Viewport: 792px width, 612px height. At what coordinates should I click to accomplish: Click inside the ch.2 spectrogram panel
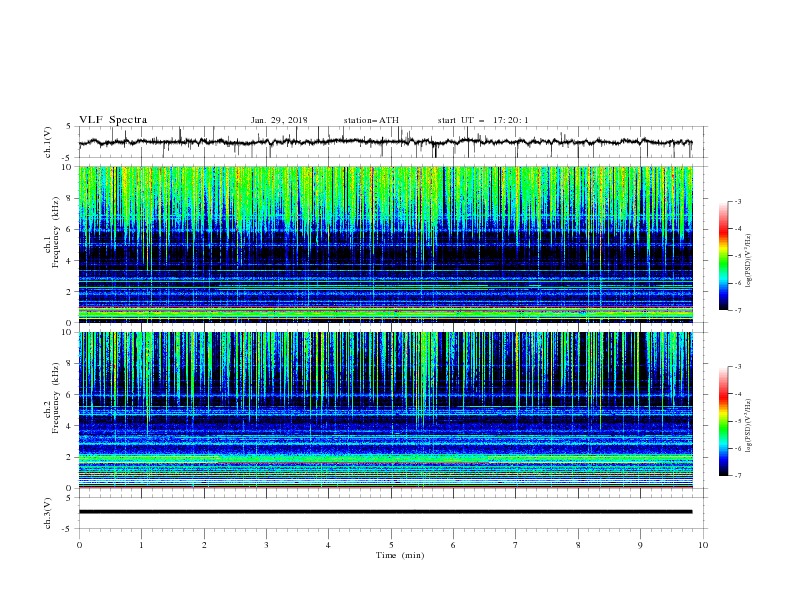pyautogui.click(x=385, y=410)
